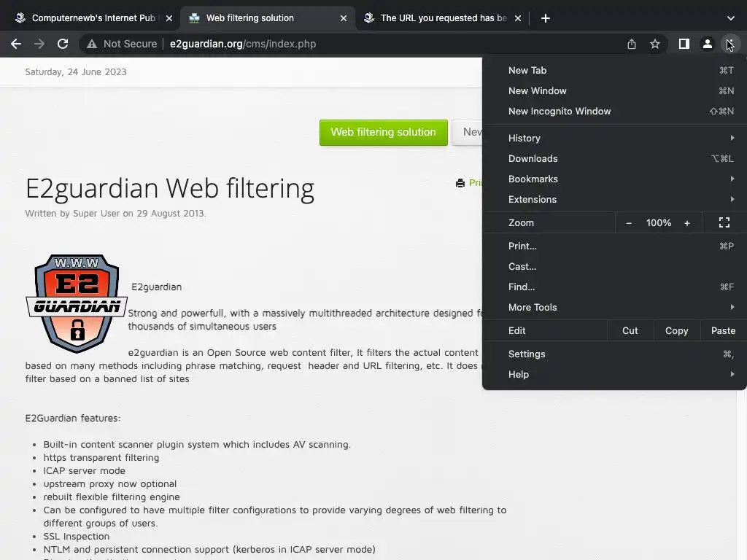Open a new tab with plus button

click(x=546, y=18)
